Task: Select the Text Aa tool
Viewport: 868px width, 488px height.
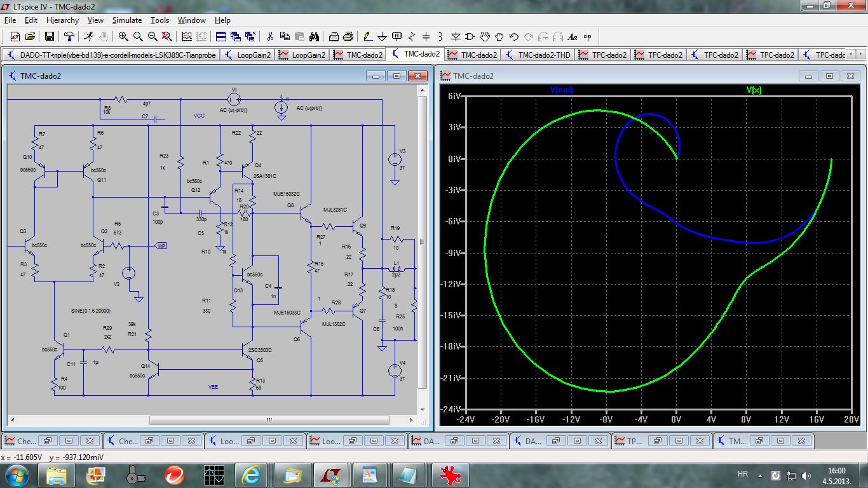Action: tap(573, 37)
